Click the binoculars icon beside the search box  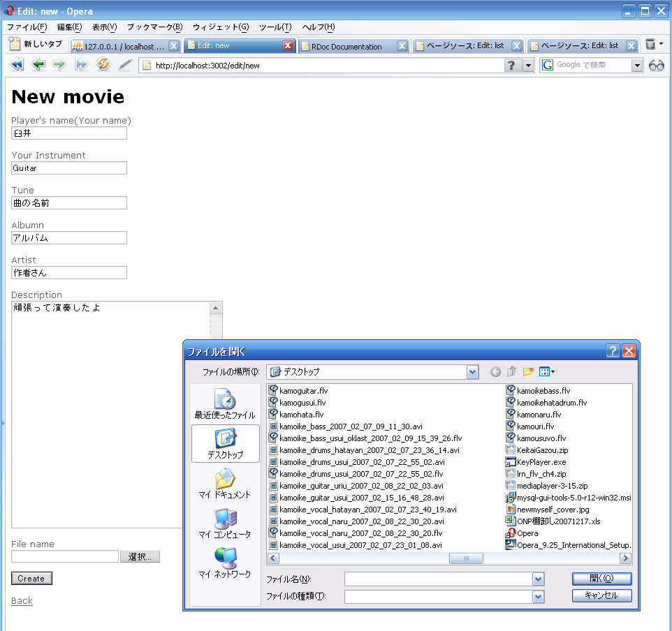pos(657,65)
